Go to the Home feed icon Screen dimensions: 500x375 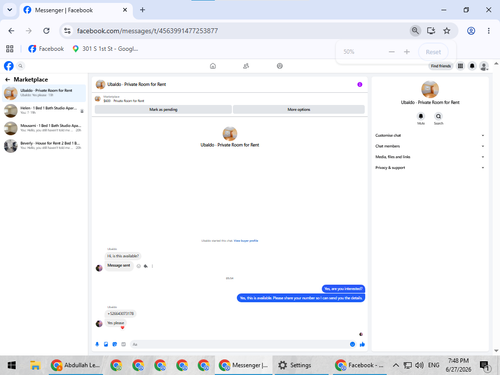coord(213,66)
